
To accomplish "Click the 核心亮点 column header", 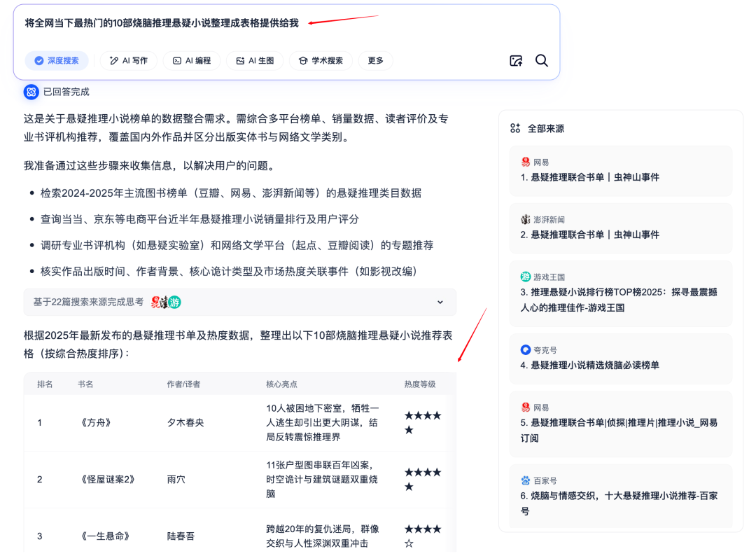I will pyautogui.click(x=281, y=384).
